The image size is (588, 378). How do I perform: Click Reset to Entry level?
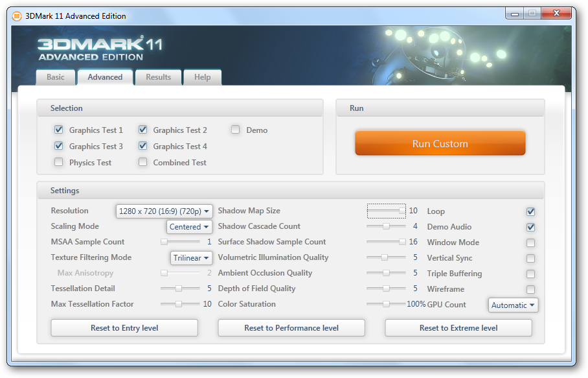124,328
